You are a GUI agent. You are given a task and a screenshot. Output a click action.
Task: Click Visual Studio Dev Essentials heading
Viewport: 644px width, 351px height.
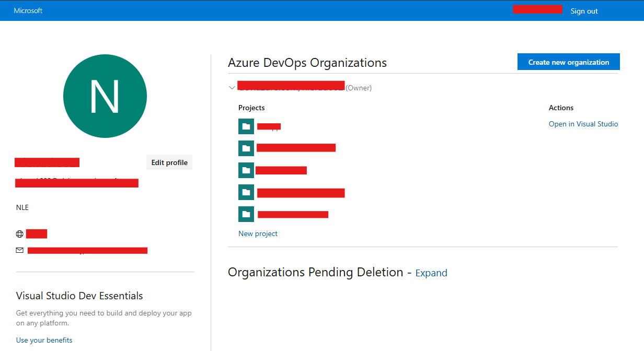click(79, 296)
